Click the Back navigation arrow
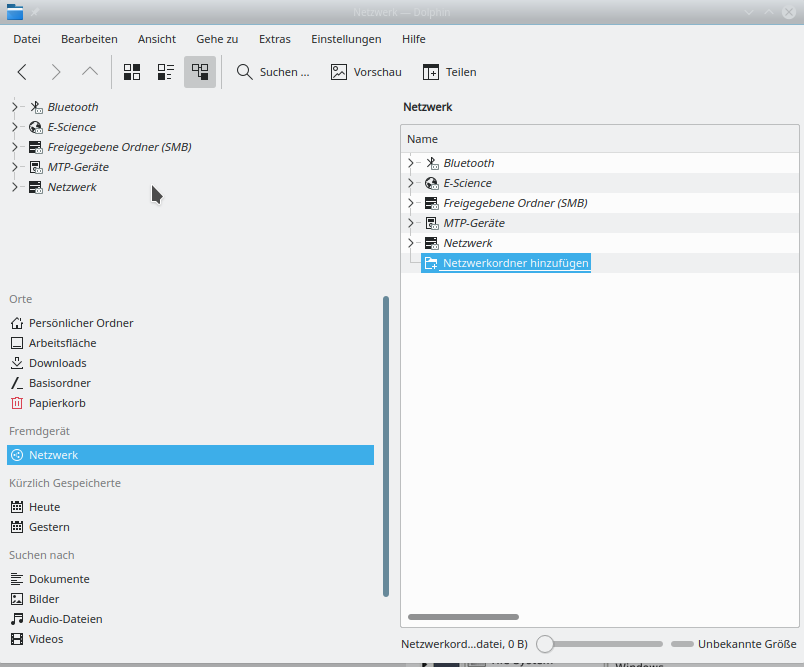Image resolution: width=804 pixels, height=667 pixels. tap(22, 72)
